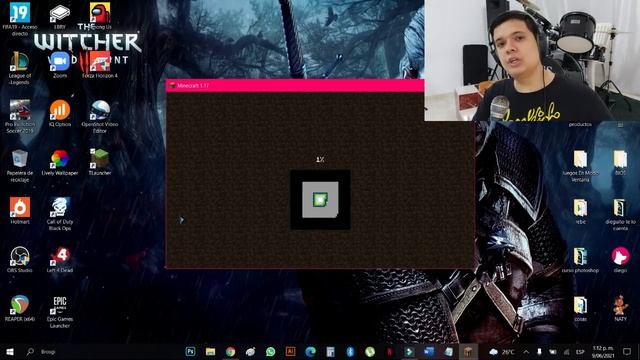
Task: Launch the Epic Games Launcher shortcut
Action: pos(60,311)
